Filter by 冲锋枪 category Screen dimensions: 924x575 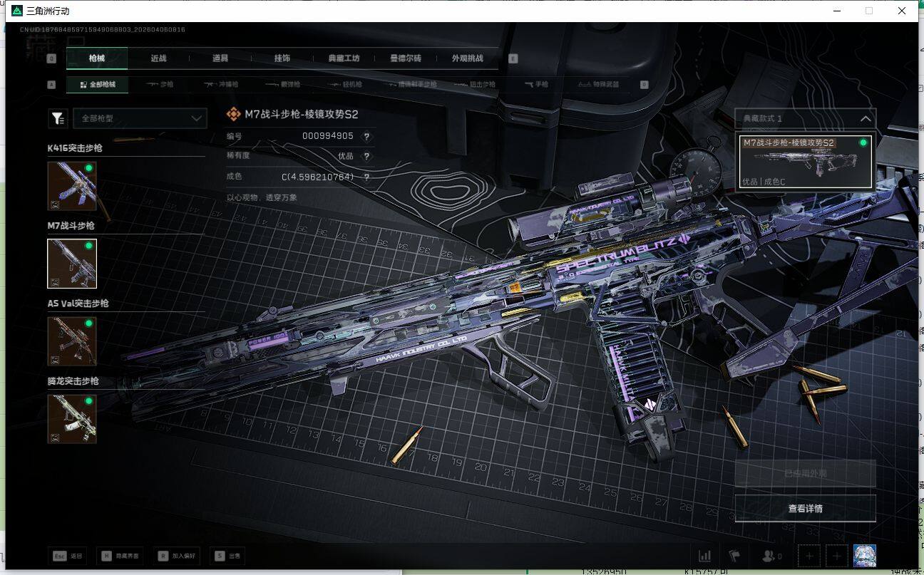coord(221,85)
